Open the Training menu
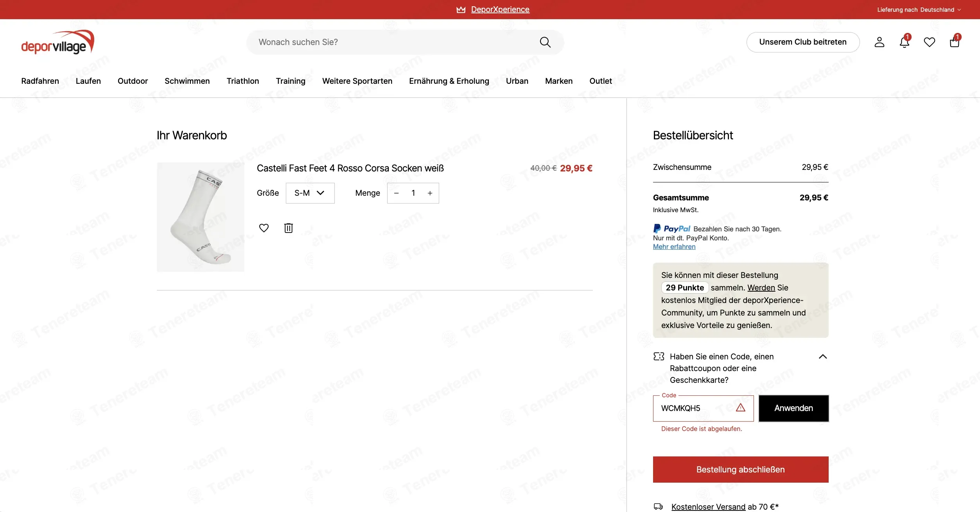Screen dimensions: 980x512 (x=291, y=81)
